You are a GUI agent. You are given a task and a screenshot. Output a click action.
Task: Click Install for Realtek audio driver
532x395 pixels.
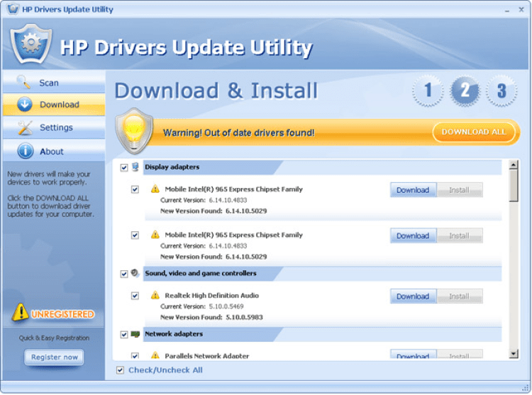pyautogui.click(x=460, y=296)
